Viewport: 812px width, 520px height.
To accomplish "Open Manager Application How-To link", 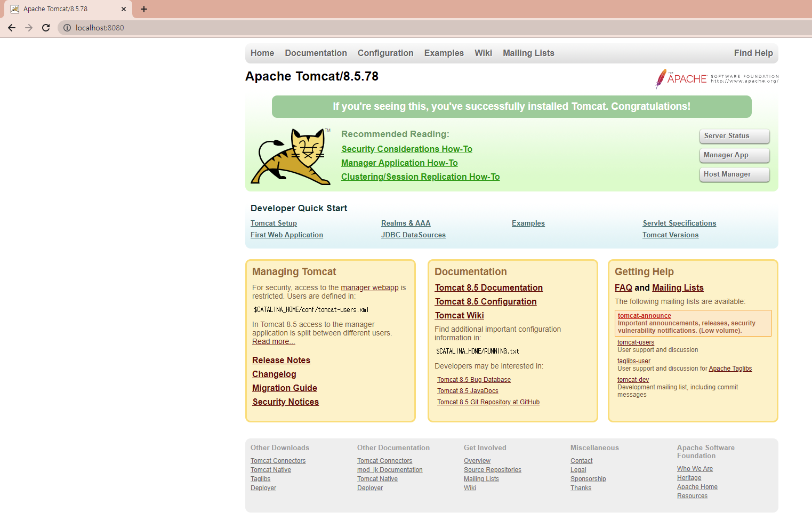I will 399,163.
